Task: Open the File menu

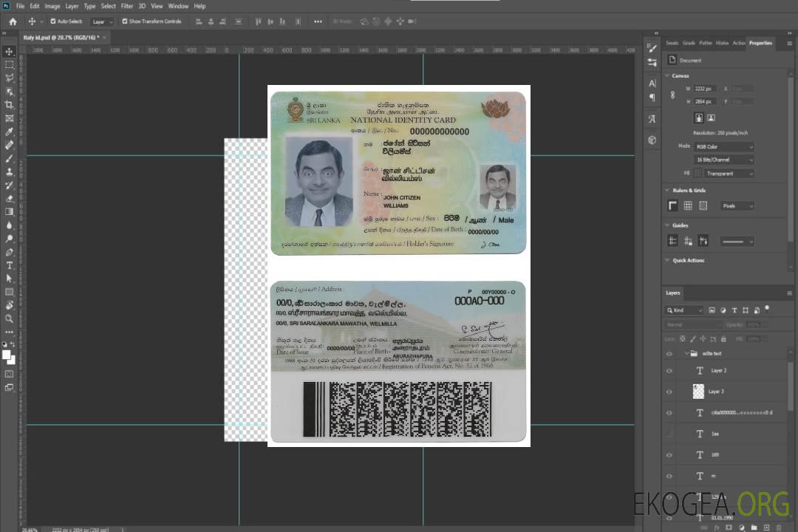Action: point(21,6)
